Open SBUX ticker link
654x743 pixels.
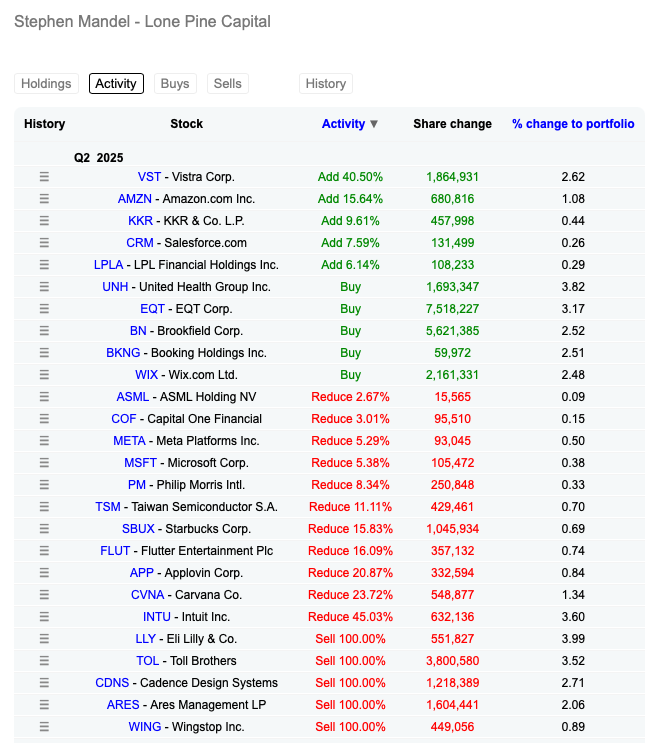coord(138,529)
